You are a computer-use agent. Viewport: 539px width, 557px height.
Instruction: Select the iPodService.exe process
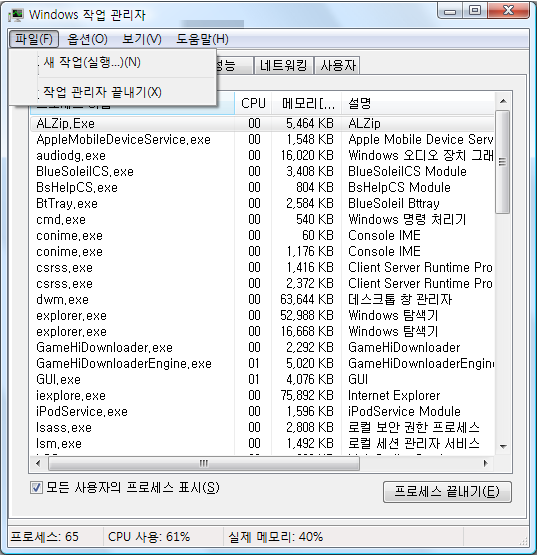coord(262,411)
